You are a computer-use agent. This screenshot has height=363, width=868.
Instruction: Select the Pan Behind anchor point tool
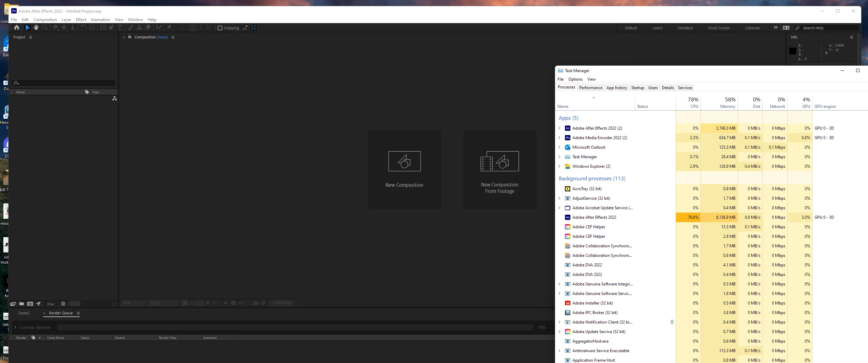[x=92, y=28]
